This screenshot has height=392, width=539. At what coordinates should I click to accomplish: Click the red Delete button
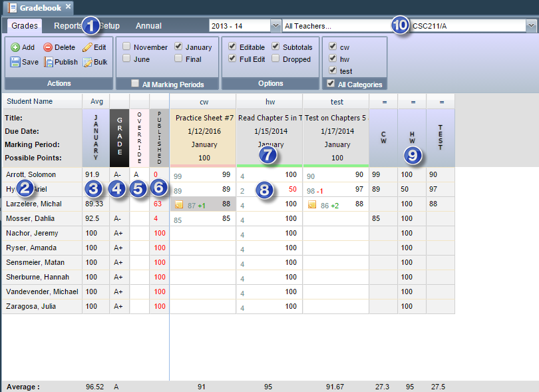(x=59, y=47)
